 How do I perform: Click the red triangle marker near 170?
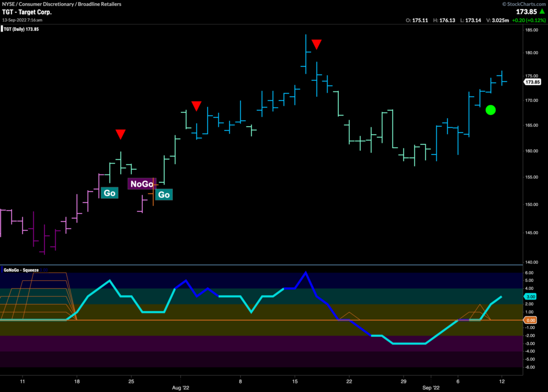tap(196, 106)
